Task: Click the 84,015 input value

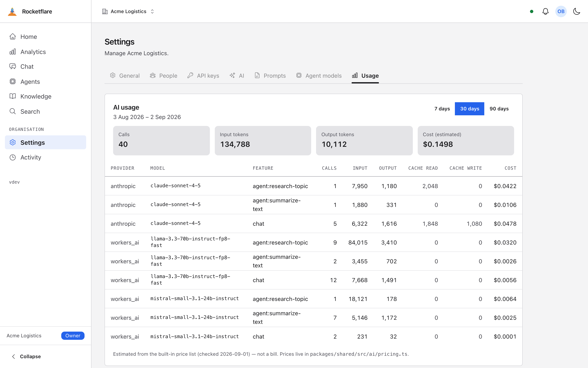Action: [x=358, y=243]
